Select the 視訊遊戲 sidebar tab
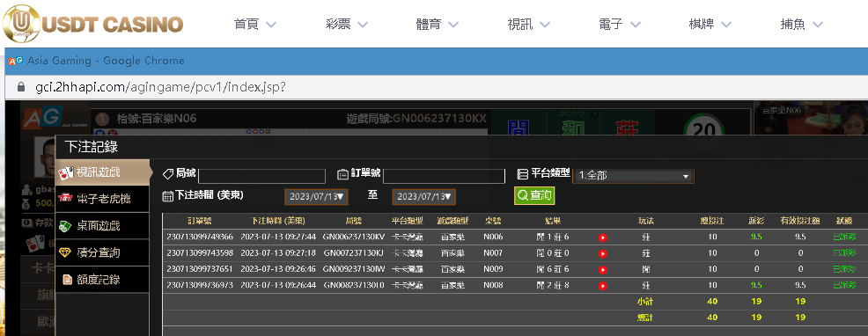Viewport: 868px width, 336px height. [103, 172]
